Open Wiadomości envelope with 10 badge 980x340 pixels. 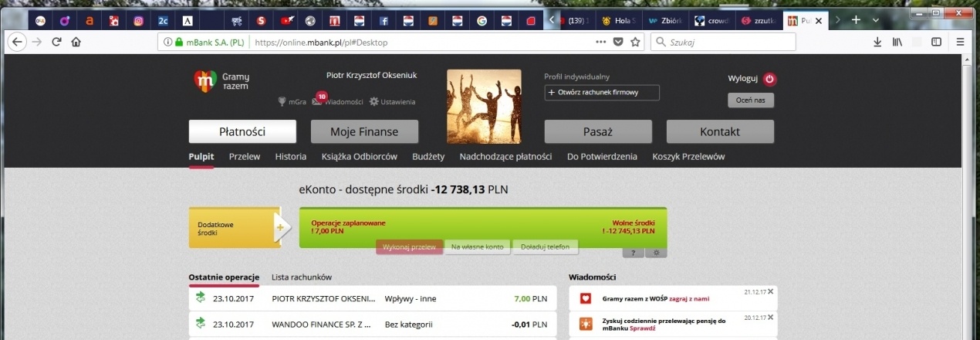click(x=318, y=100)
